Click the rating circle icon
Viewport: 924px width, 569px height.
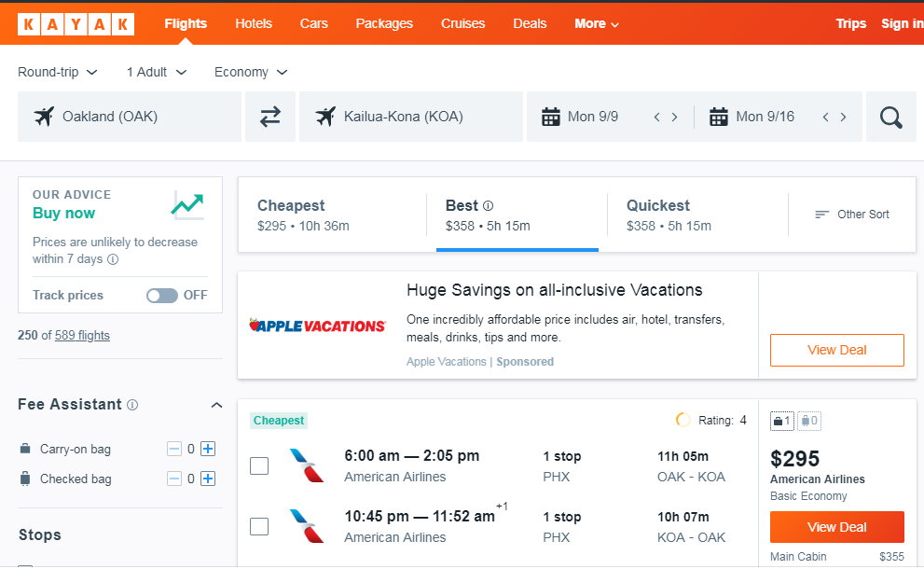[683, 420]
